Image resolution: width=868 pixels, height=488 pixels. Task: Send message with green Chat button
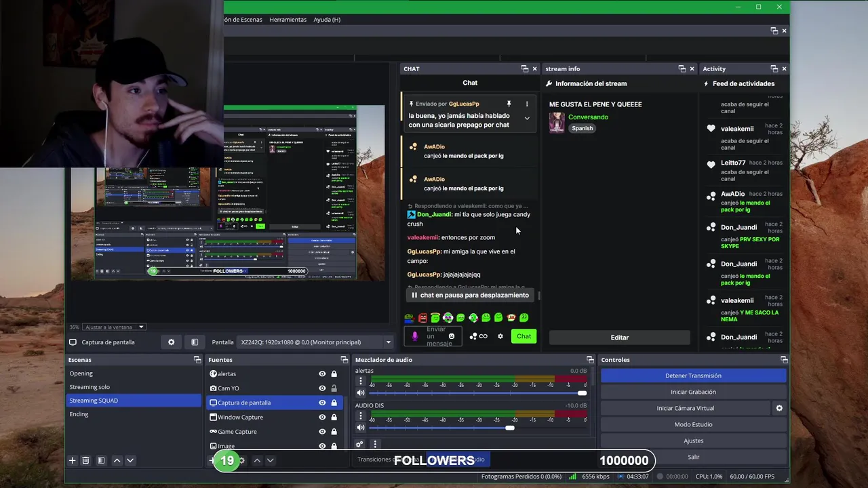[524, 336]
